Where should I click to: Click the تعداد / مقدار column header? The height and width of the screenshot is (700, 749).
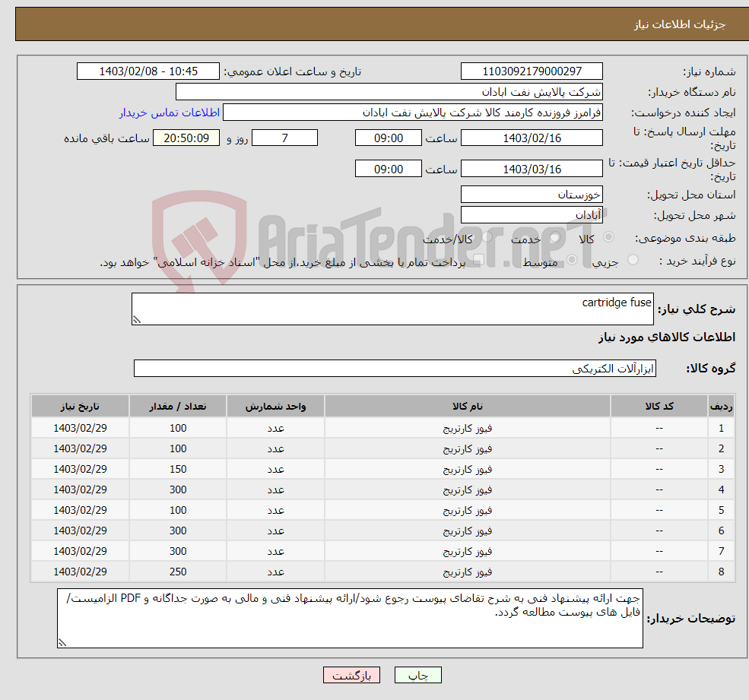(x=178, y=407)
